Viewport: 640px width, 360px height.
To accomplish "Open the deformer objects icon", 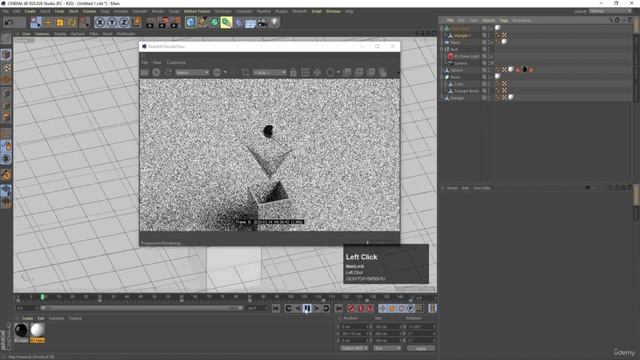I will coord(238,22).
